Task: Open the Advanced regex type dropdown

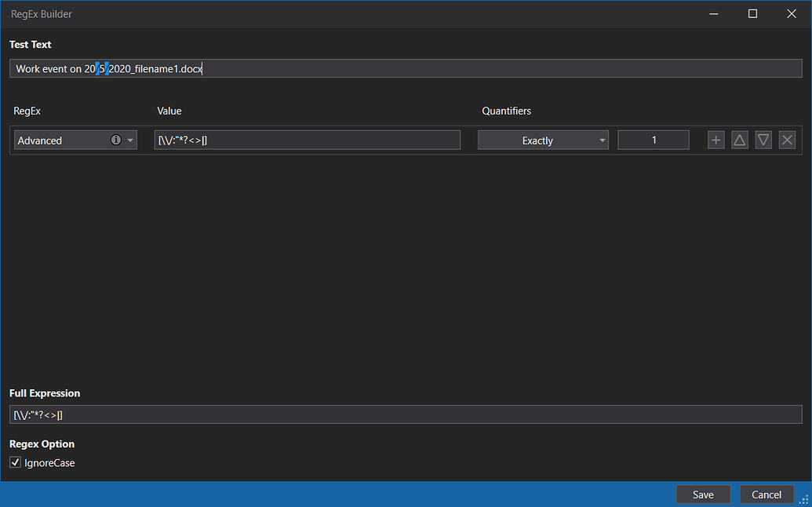Action: [130, 140]
